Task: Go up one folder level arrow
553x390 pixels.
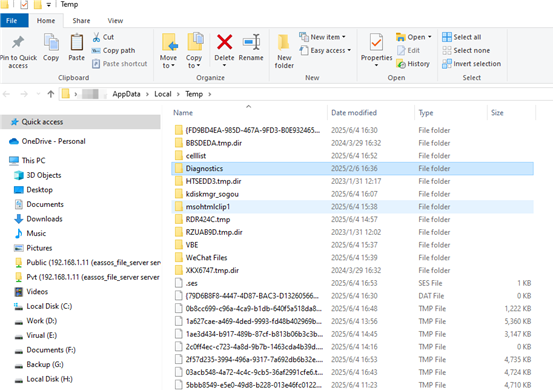Action: coord(50,94)
